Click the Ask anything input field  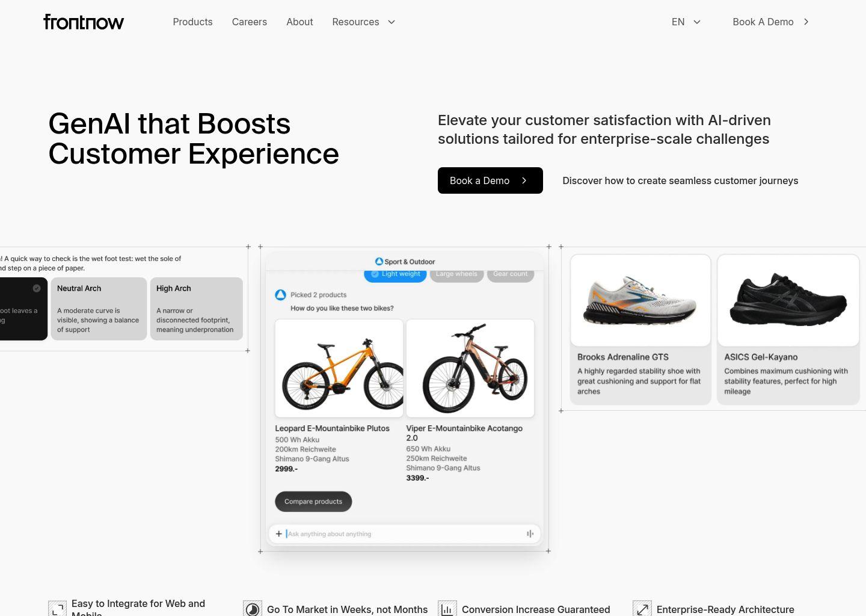click(404, 534)
